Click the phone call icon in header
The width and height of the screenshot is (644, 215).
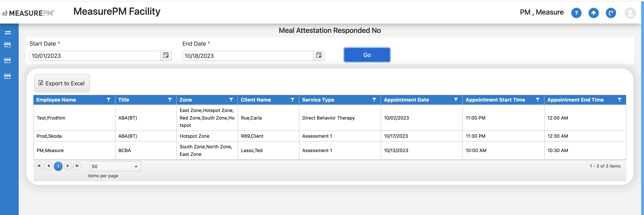(611, 13)
